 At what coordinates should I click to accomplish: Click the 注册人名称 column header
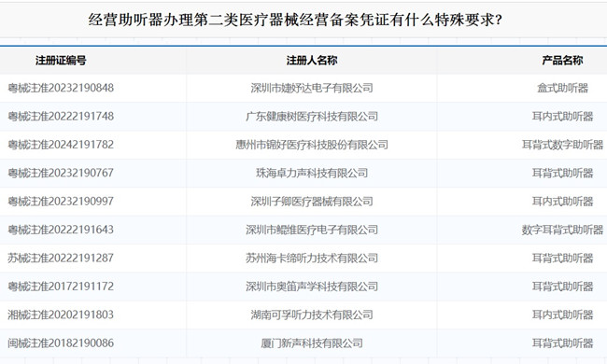(x=312, y=61)
